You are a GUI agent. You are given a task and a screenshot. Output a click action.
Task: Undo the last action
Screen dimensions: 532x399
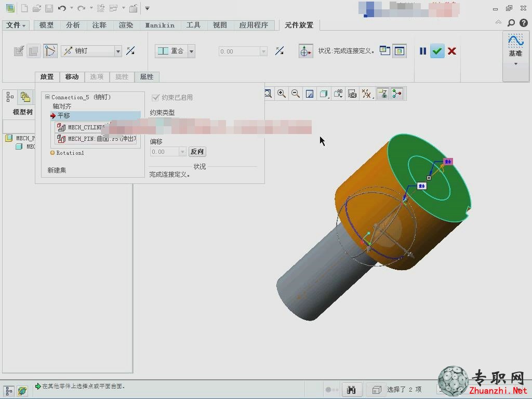62,8
